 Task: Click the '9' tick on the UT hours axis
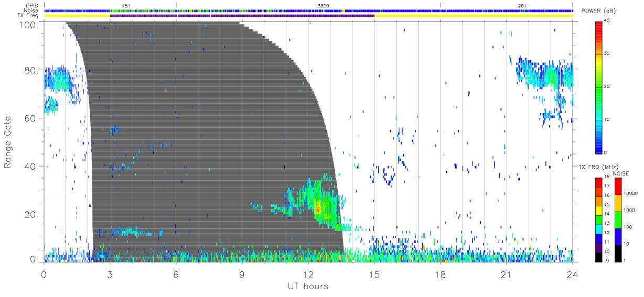[x=242, y=273]
